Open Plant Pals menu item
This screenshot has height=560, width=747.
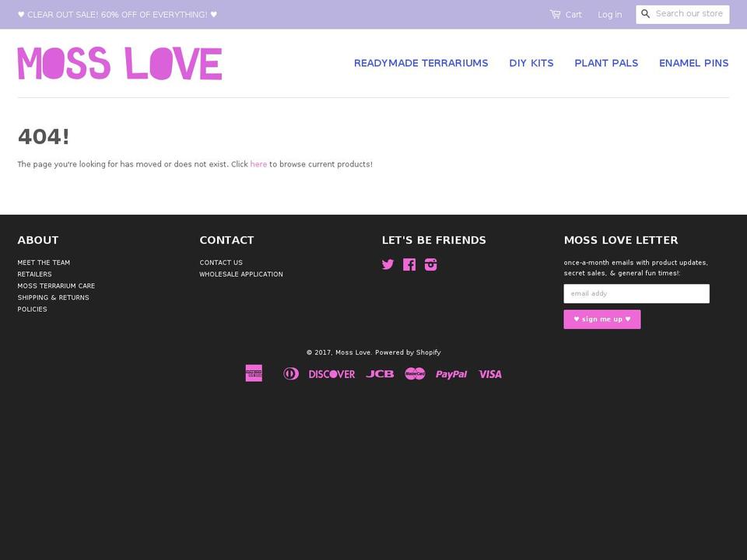[x=606, y=63]
